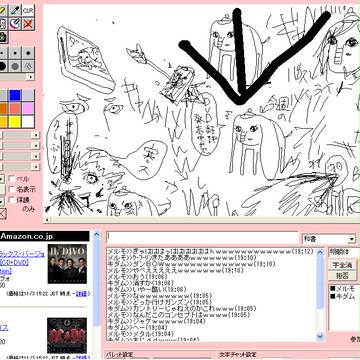Click the chat log scrollbar thumb

(320, 282)
